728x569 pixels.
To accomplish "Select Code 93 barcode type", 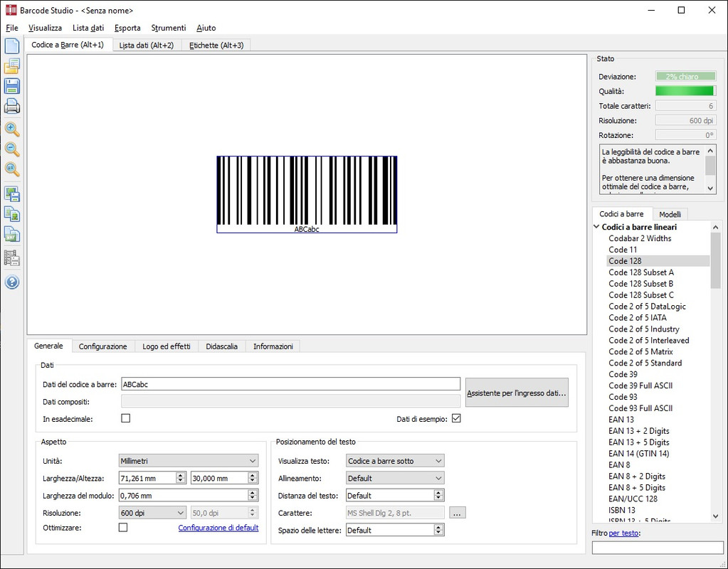I will coord(623,397).
